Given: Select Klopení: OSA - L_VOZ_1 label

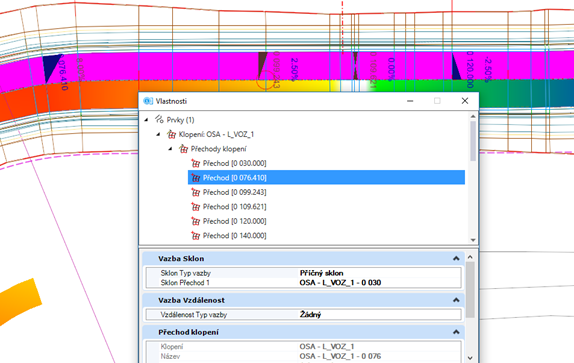Looking at the screenshot, I should coord(216,134).
